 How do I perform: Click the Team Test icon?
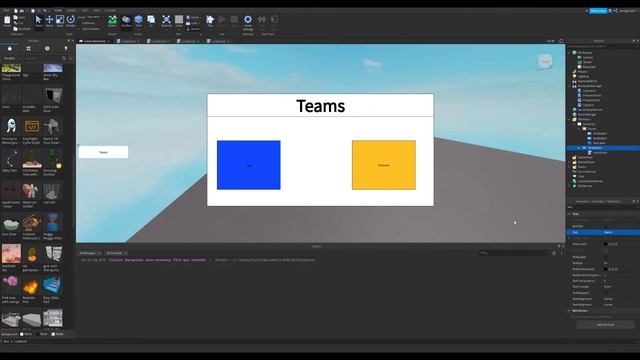(262, 21)
